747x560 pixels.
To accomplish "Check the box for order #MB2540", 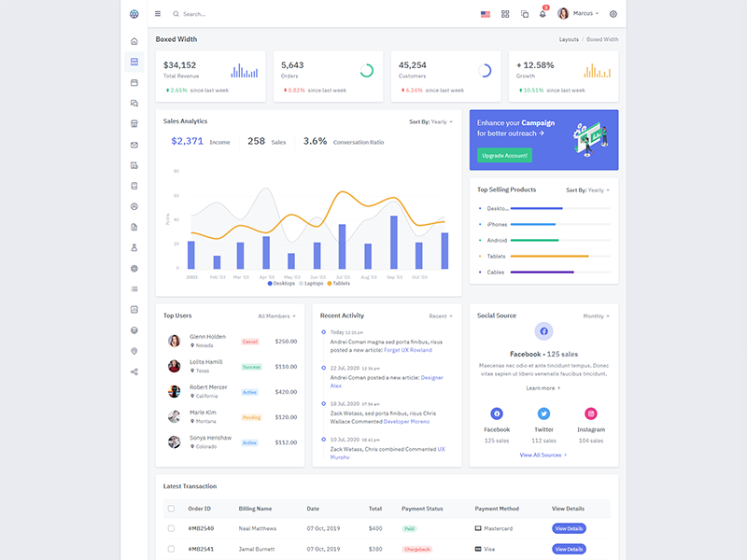I will [x=171, y=528].
